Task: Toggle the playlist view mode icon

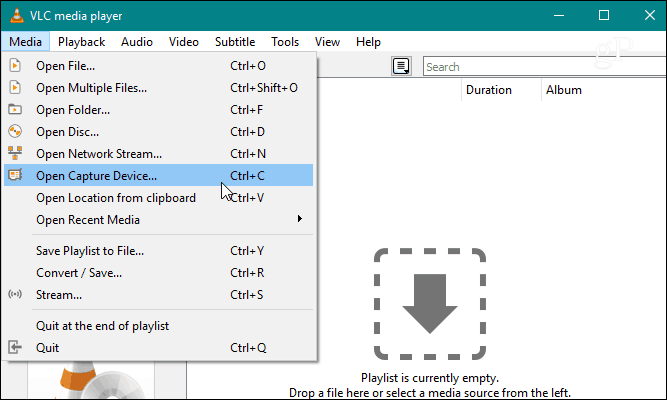Action: coord(401,66)
